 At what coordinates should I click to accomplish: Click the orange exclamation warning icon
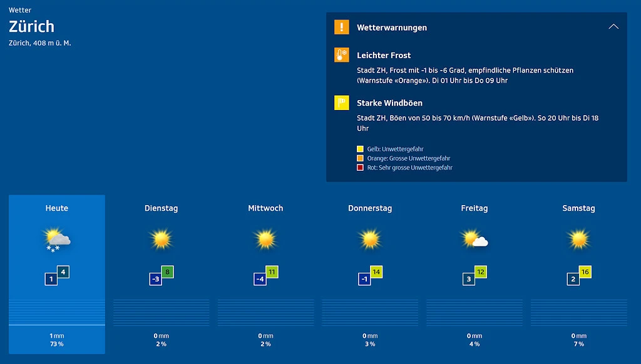(x=341, y=27)
